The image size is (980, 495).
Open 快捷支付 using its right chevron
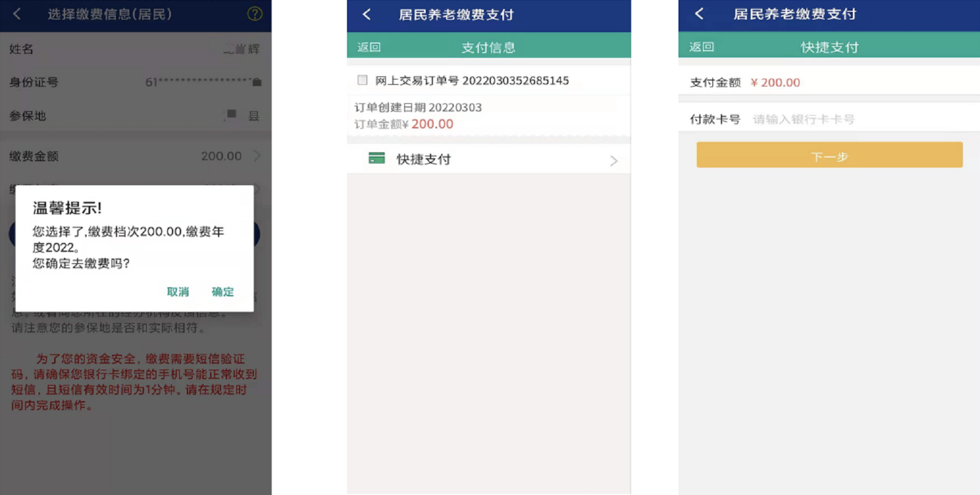[613, 161]
